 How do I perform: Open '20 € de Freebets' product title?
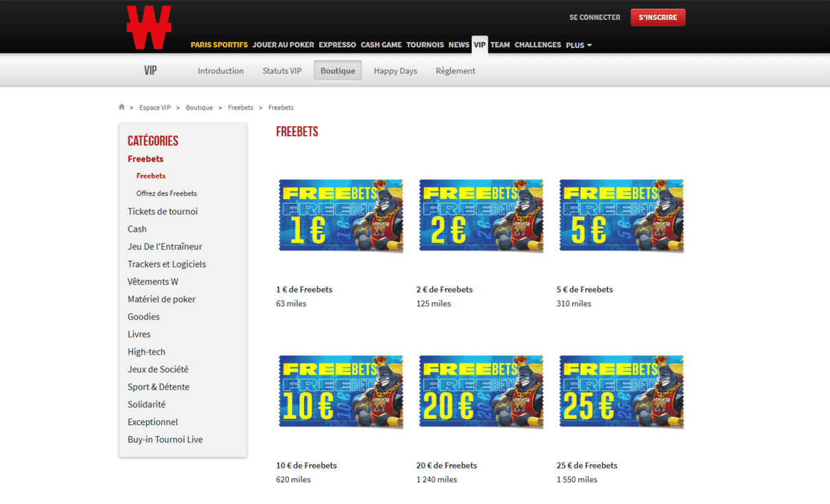tap(447, 466)
